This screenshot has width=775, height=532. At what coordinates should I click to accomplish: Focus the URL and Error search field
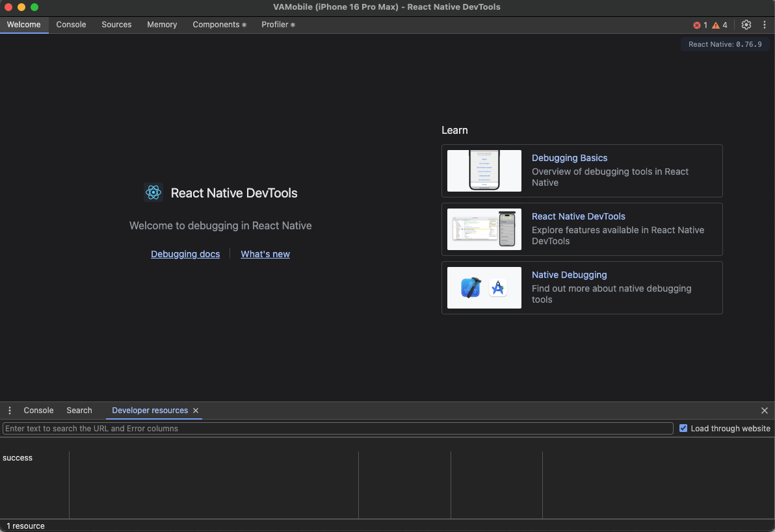tap(338, 429)
